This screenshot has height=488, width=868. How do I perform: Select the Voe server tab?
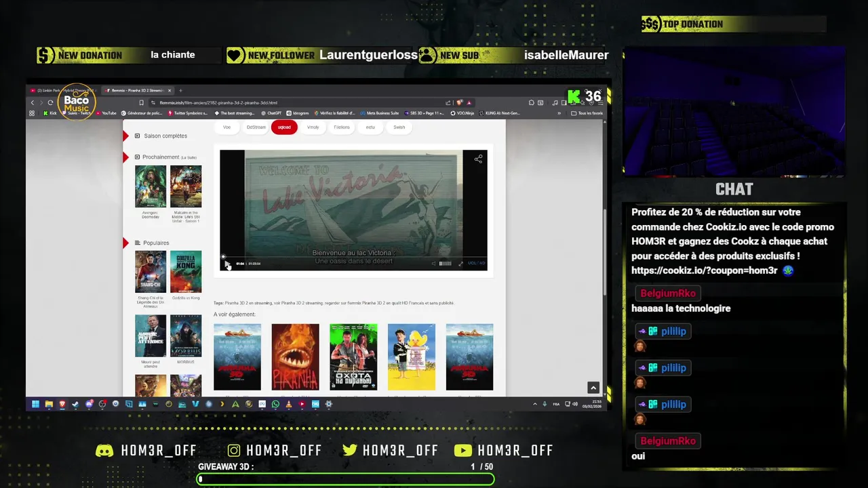point(226,127)
